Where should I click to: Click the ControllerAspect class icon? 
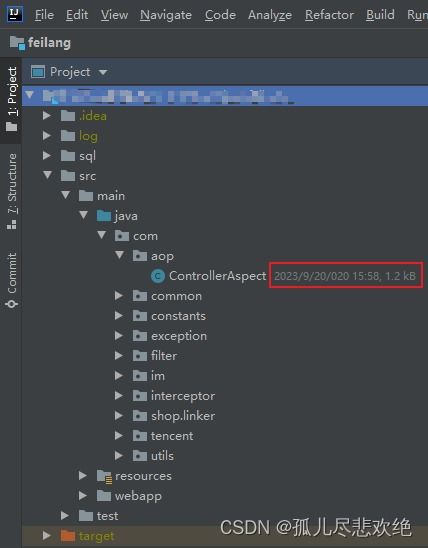(158, 276)
